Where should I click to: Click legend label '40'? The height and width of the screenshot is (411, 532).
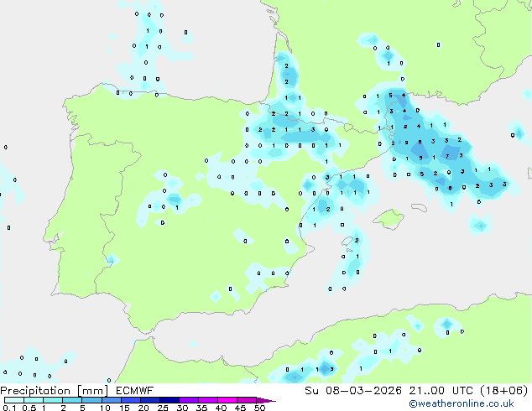click(x=221, y=408)
